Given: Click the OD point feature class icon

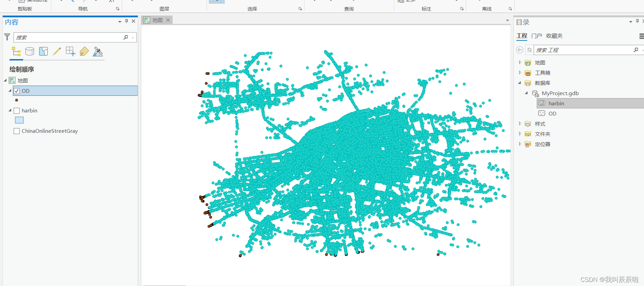Looking at the screenshot, I should [x=542, y=113].
